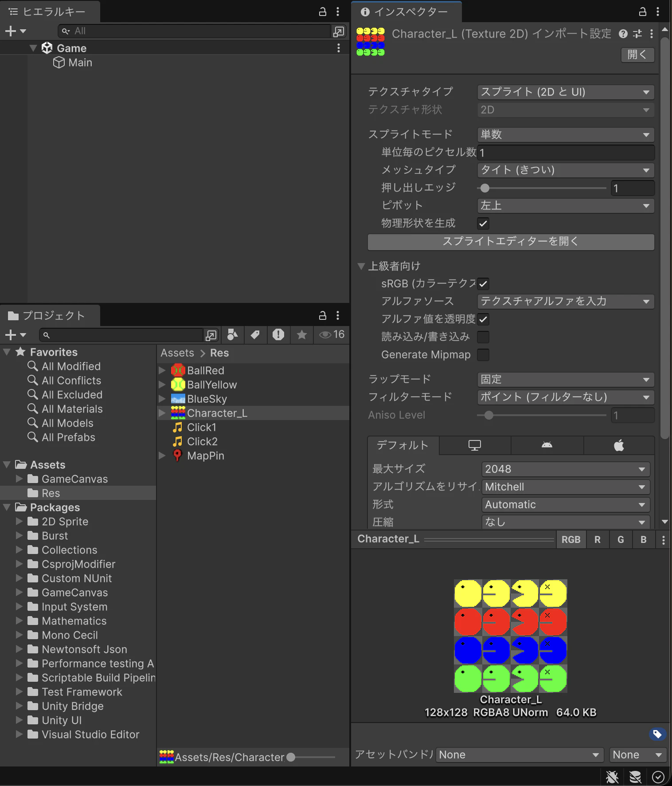Lock the Inspector panel
The height and width of the screenshot is (786, 672).
coord(643,12)
